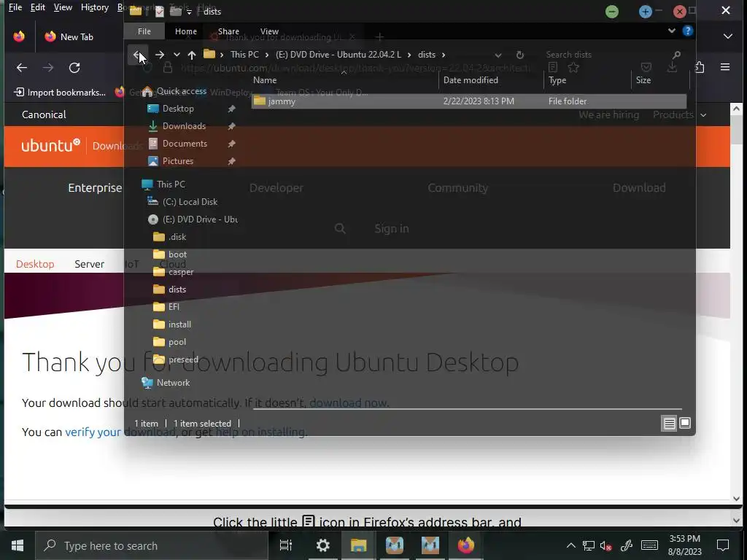
Task: Refresh the dists folder view
Action: [x=519, y=55]
